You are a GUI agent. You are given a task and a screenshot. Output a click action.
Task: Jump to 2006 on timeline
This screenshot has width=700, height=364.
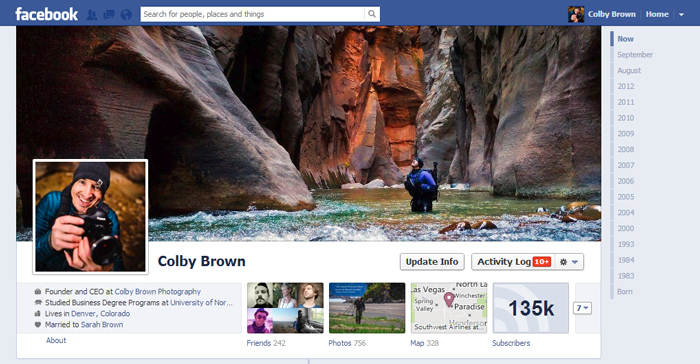[625, 181]
